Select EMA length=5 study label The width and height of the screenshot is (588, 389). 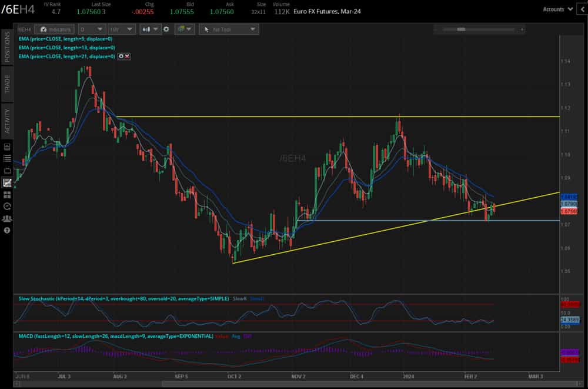65,39
